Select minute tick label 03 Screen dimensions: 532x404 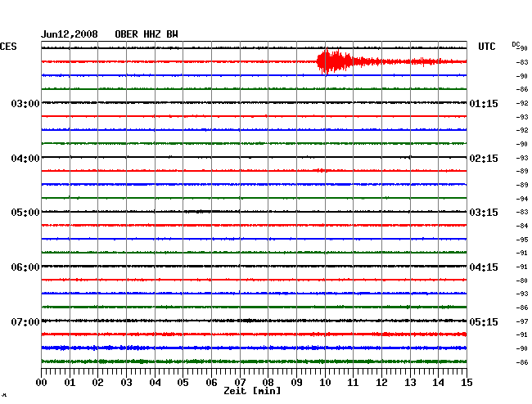tap(126, 383)
